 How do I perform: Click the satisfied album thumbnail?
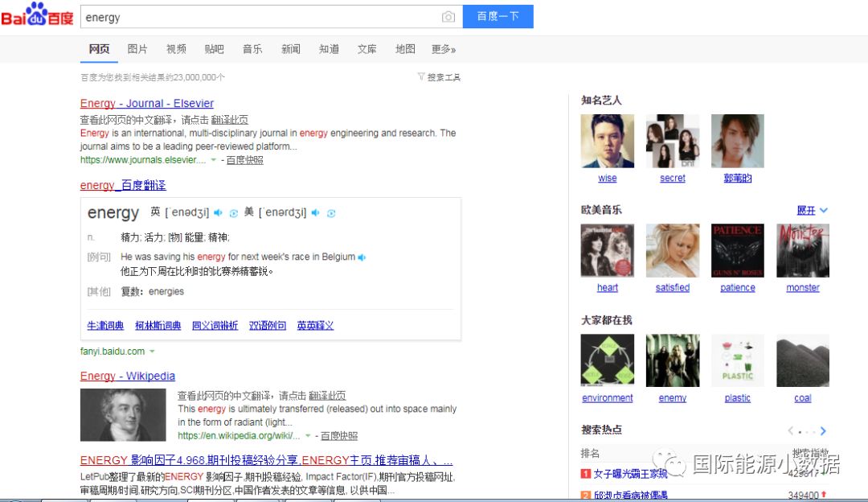673,250
